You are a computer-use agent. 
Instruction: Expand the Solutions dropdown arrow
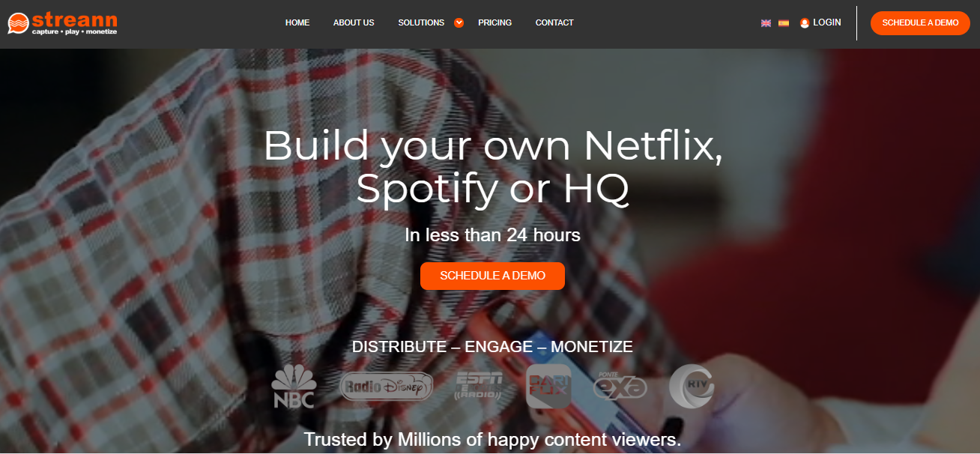459,22
